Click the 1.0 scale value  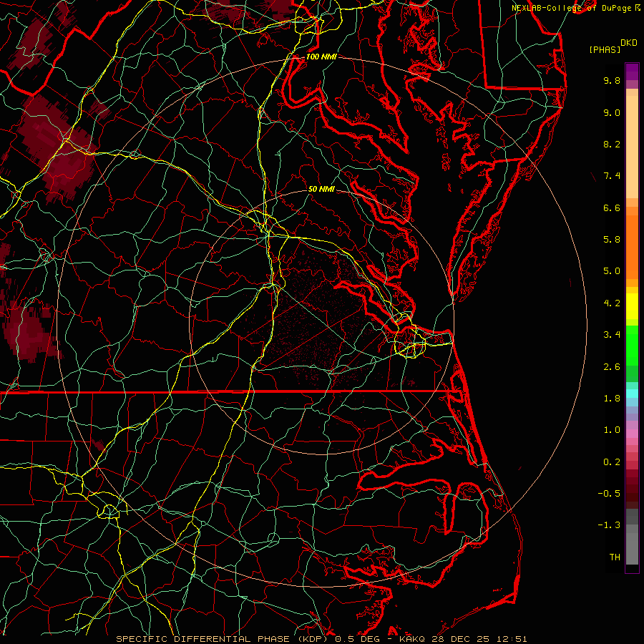(612, 430)
